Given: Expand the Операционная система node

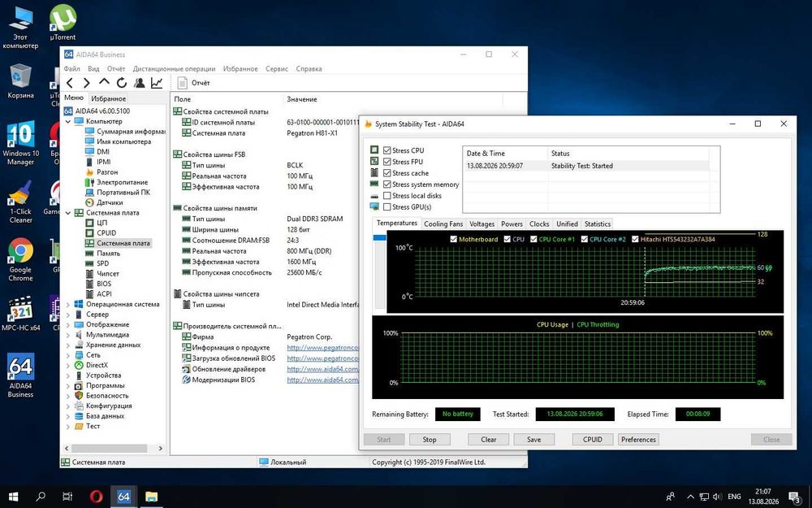Looking at the screenshot, I should coord(68,304).
